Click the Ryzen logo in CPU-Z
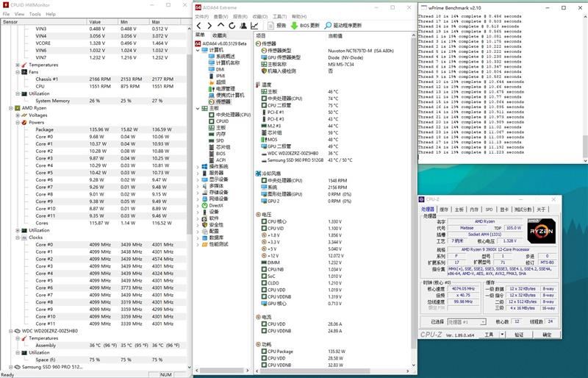588x378 pixels. (542, 231)
